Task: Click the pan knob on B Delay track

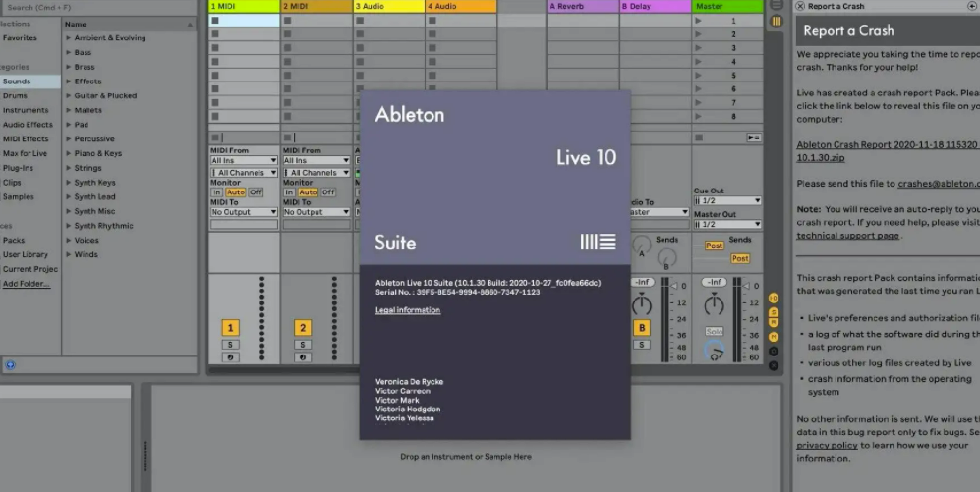Action: [642, 304]
